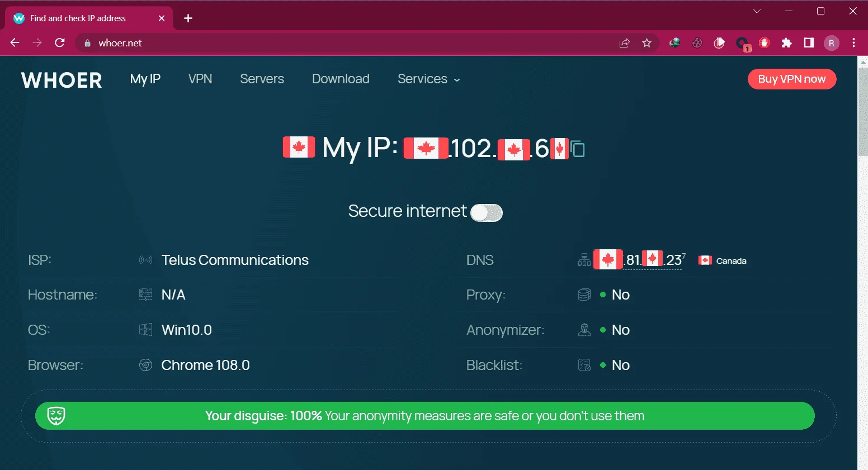Click the Canada DNS country label

point(731,261)
